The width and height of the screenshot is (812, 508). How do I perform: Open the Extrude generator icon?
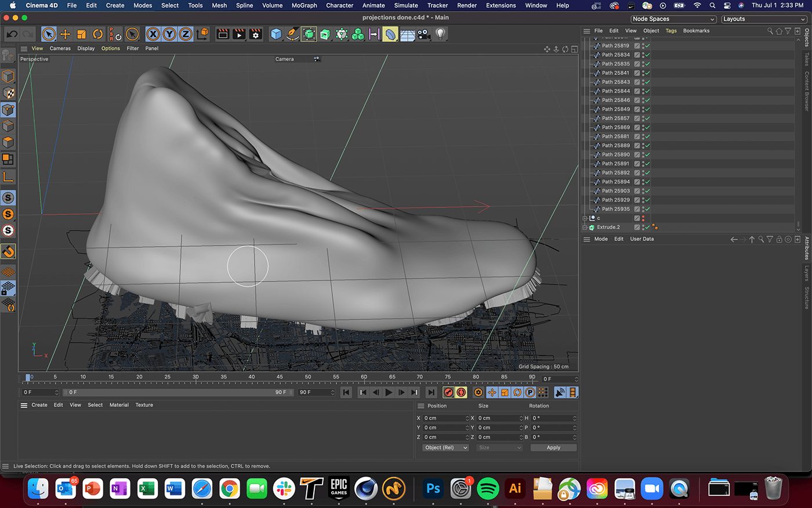coord(325,34)
